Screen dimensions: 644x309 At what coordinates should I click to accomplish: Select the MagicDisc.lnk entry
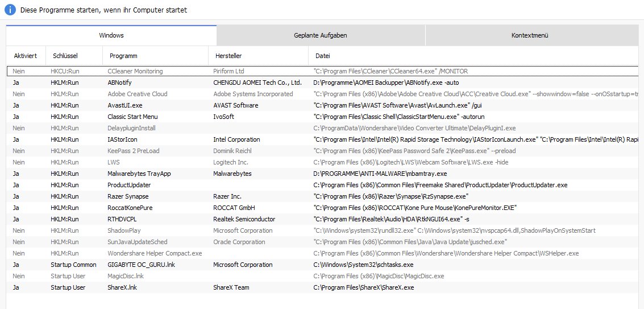[322, 276]
